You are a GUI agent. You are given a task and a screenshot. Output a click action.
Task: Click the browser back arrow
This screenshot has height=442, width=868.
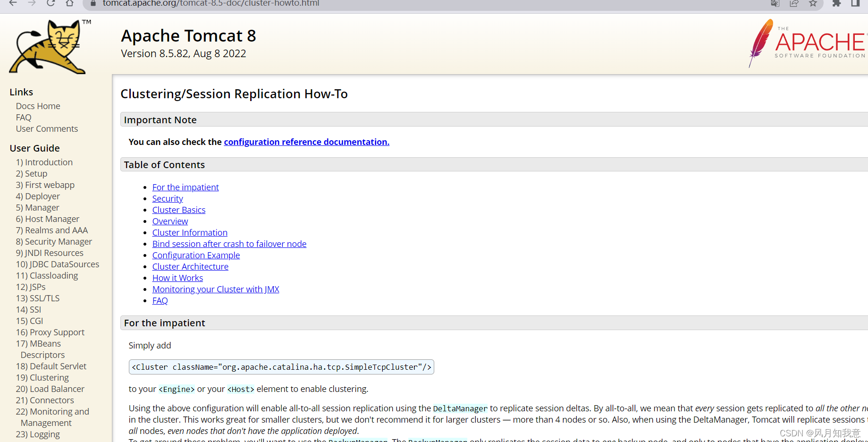click(x=13, y=3)
